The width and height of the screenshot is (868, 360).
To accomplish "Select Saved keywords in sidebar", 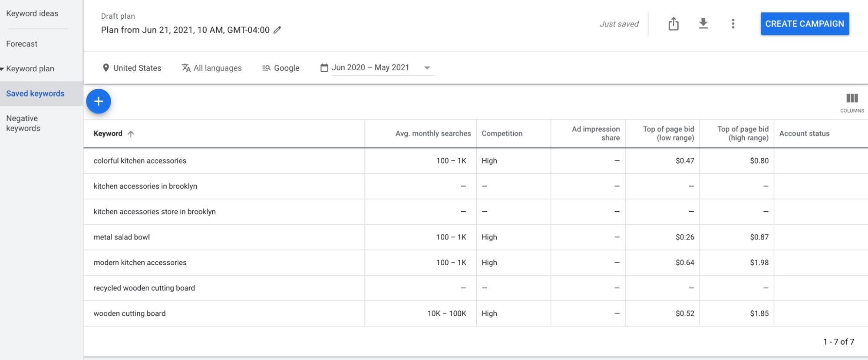I will [x=35, y=93].
